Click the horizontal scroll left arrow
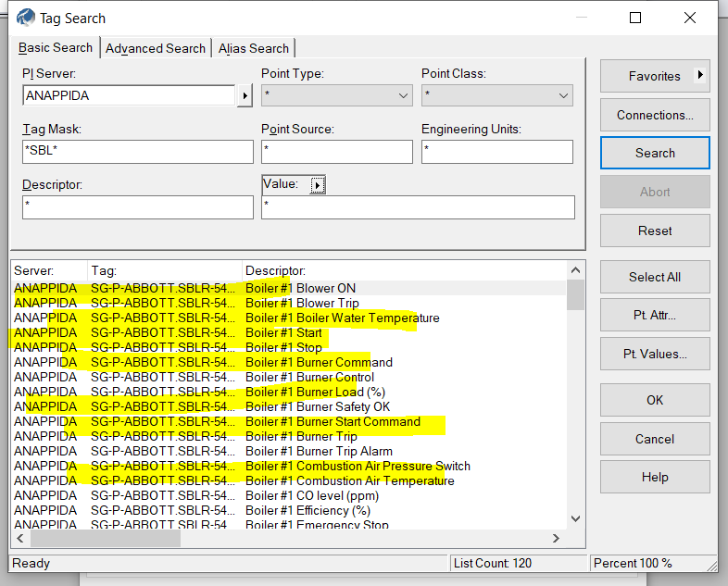The width and height of the screenshot is (728, 586). (20, 538)
